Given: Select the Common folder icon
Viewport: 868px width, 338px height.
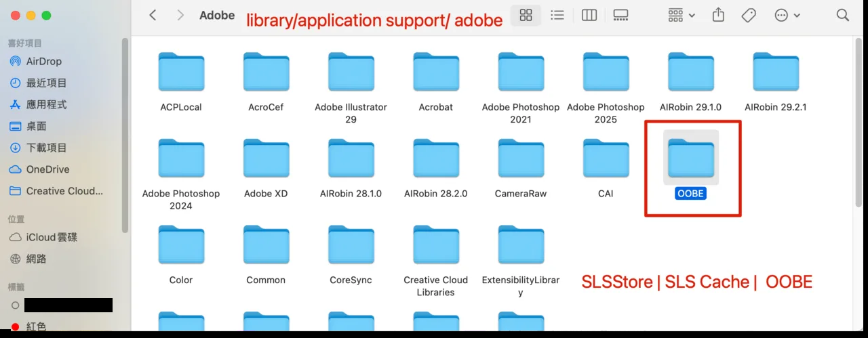Looking at the screenshot, I should pyautogui.click(x=266, y=245).
